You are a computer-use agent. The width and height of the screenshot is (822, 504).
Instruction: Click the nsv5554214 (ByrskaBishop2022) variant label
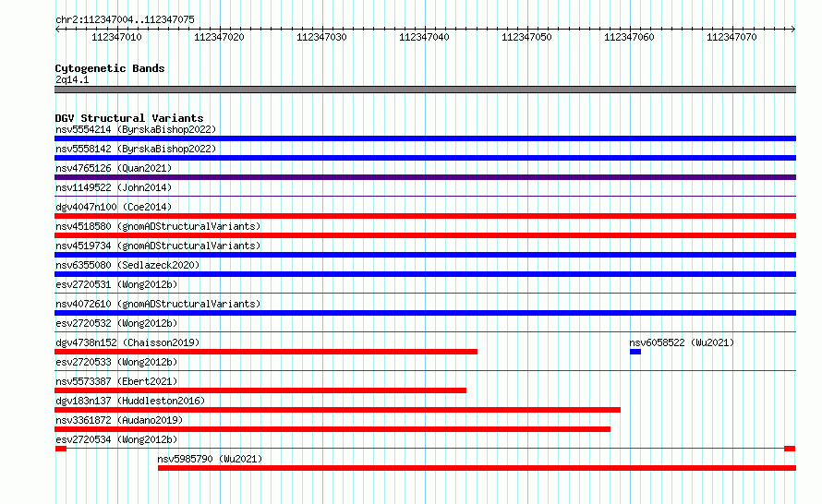(x=136, y=129)
